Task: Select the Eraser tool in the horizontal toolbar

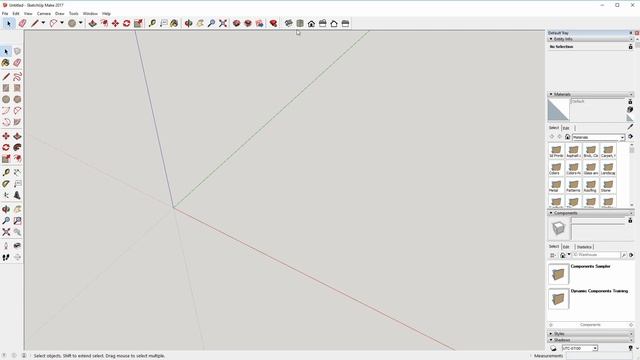Action: click(22, 23)
